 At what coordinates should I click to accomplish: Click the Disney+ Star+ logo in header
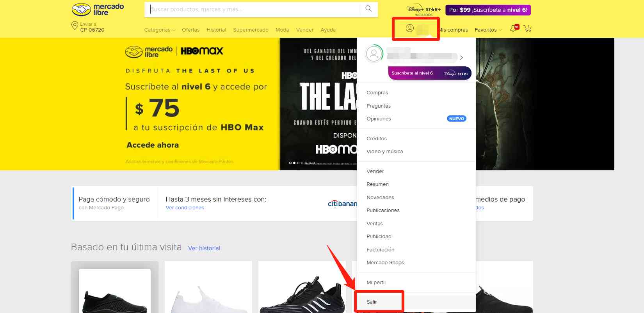pos(424,10)
